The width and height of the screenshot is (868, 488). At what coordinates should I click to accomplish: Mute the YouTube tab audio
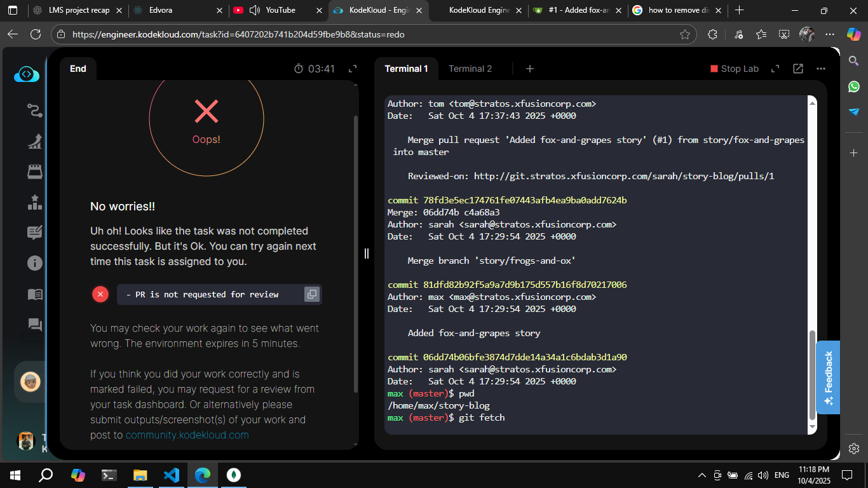[x=255, y=10]
